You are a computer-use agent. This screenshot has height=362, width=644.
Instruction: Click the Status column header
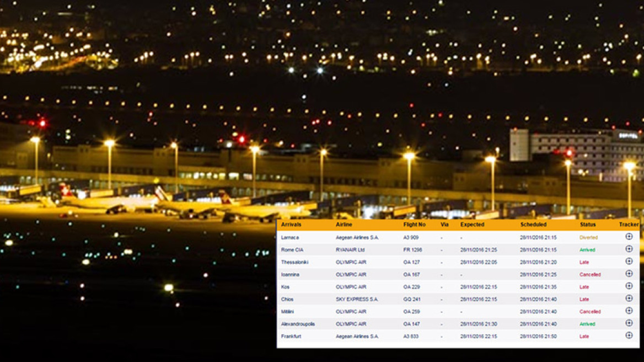tap(588, 225)
